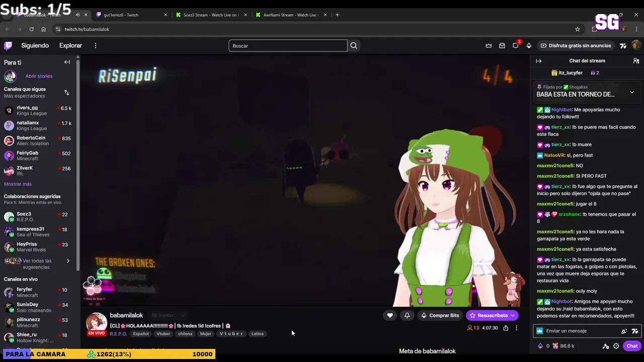This screenshot has height=362, width=644.
Task: Open the get bits diamond icon
Action: pos(529,46)
